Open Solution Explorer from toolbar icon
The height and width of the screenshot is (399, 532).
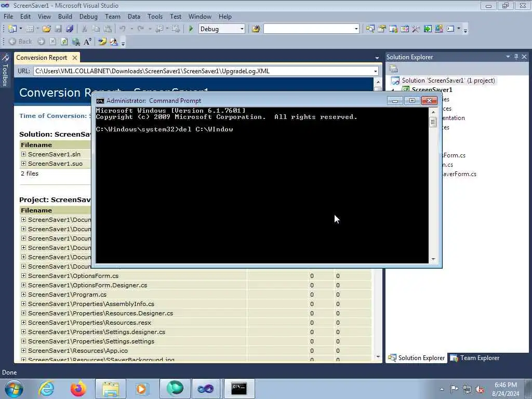point(370,29)
